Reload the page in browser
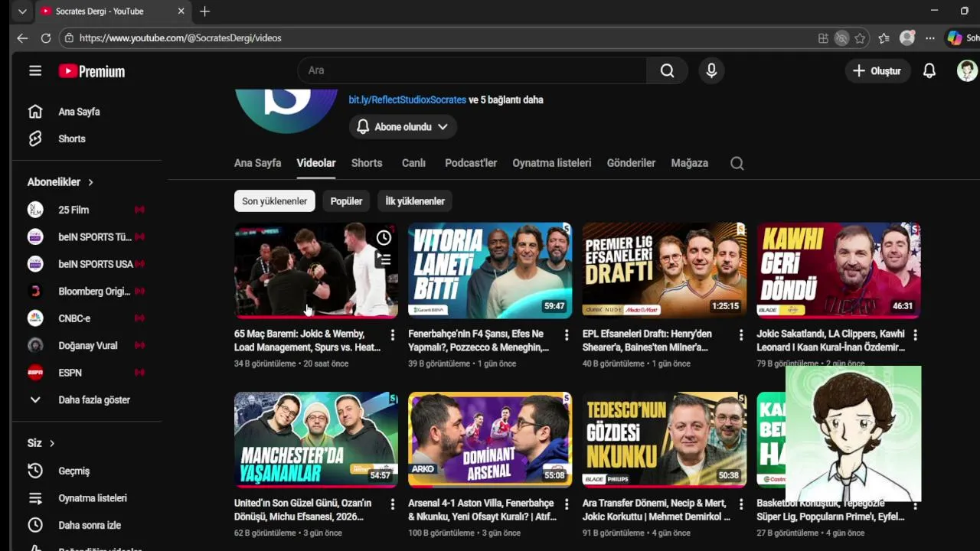This screenshot has height=551, width=980. (46, 37)
